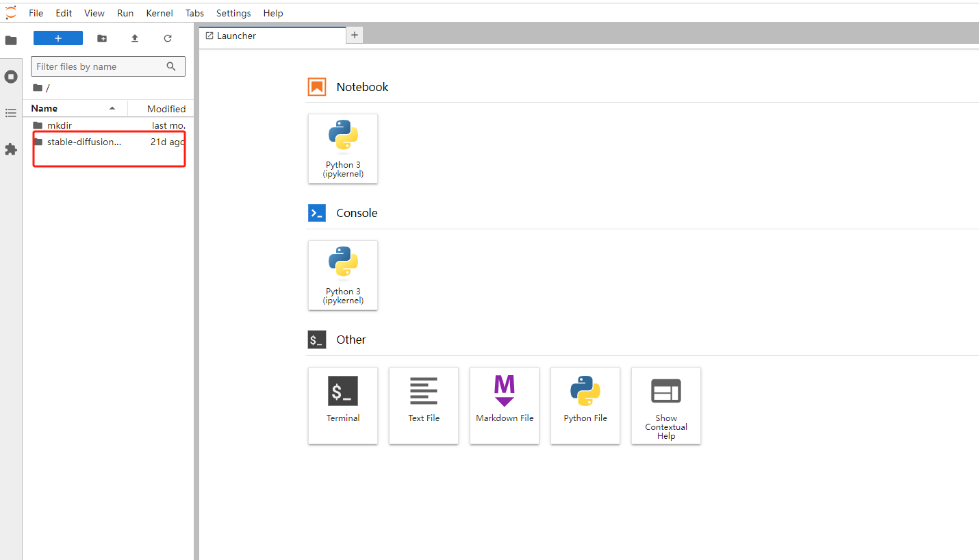The height and width of the screenshot is (560, 979).
Task: Launch Python 3 notebook card
Action: [343, 149]
